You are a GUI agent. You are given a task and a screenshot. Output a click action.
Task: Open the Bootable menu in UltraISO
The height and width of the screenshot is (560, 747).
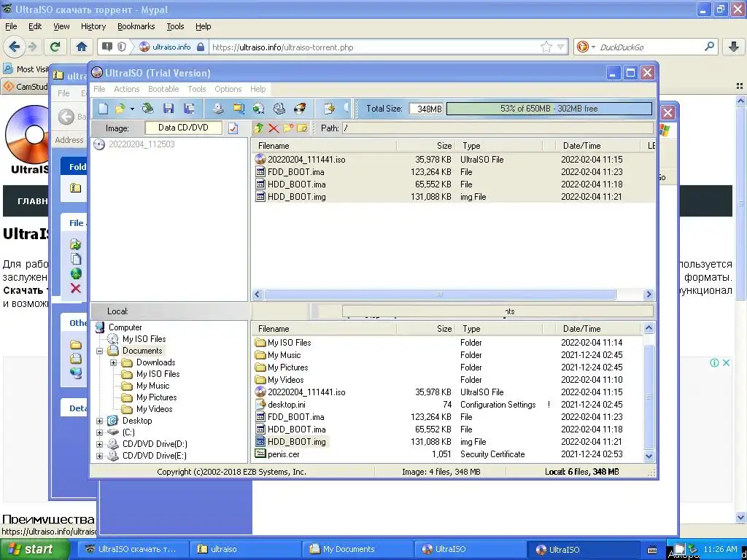click(163, 89)
